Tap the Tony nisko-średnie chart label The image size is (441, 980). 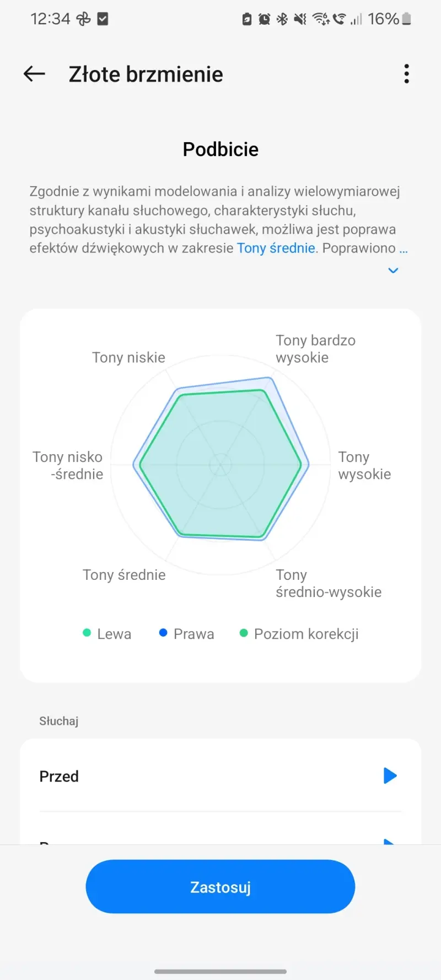(68, 466)
